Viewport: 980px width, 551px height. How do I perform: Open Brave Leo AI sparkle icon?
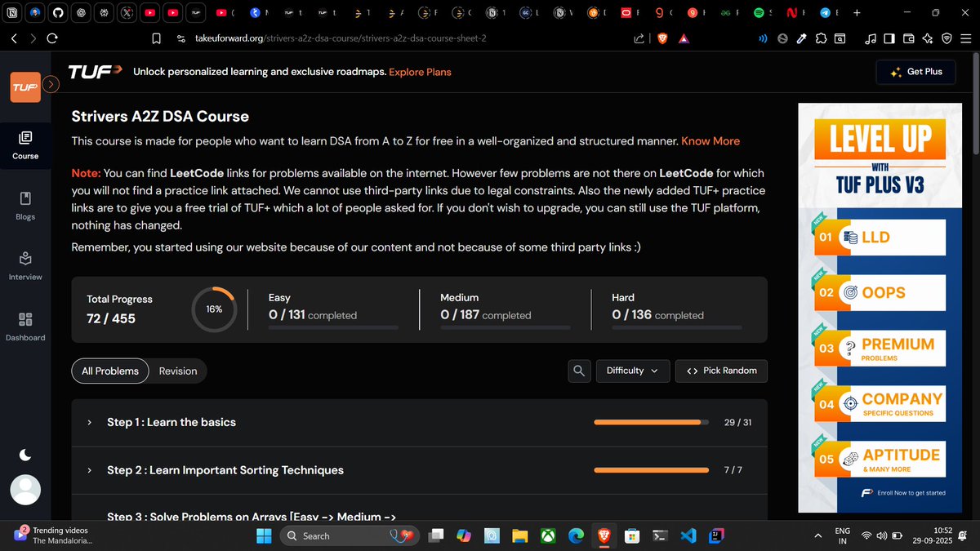pos(928,38)
